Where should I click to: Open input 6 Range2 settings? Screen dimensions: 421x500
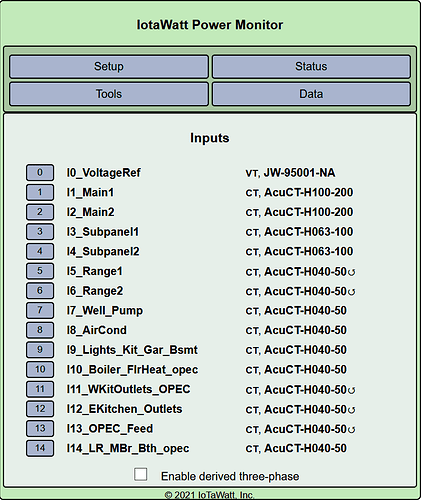40,291
